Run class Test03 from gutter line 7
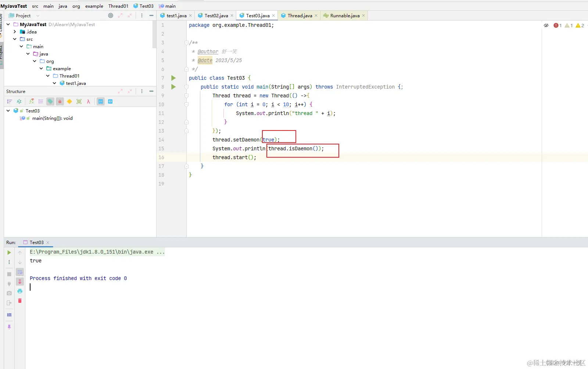Image resolution: width=588 pixels, height=369 pixels. tap(173, 78)
